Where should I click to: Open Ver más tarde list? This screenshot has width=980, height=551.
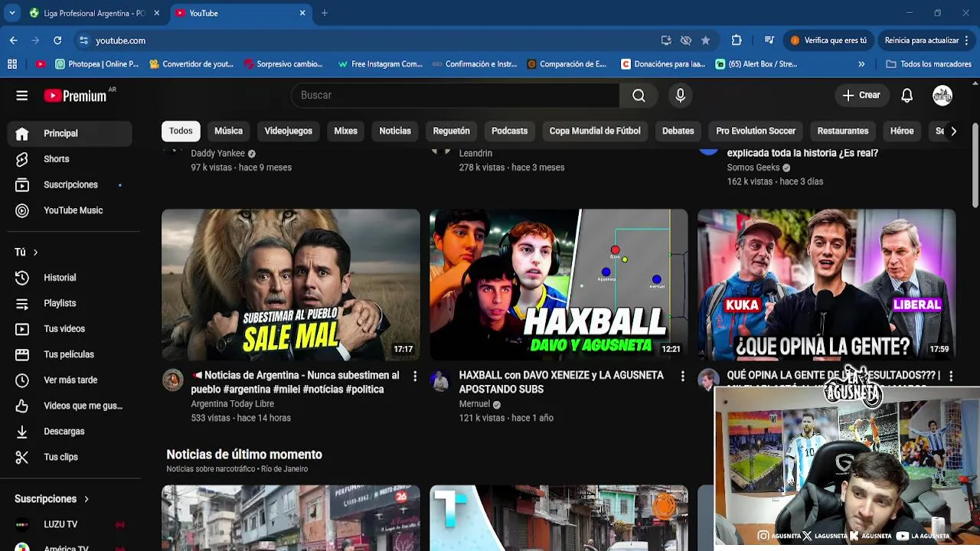coord(70,380)
